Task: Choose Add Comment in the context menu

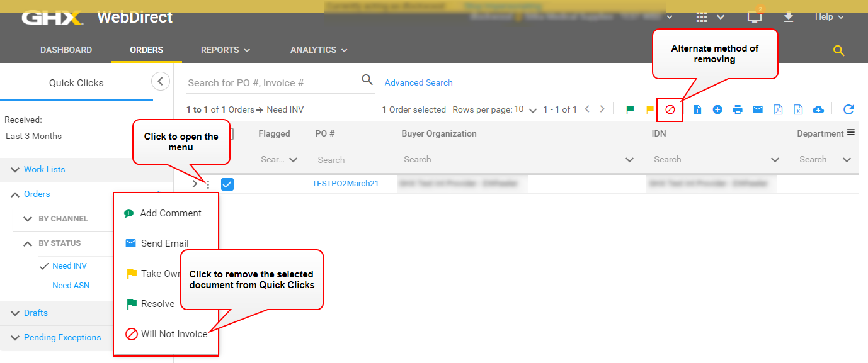Action: (x=170, y=213)
